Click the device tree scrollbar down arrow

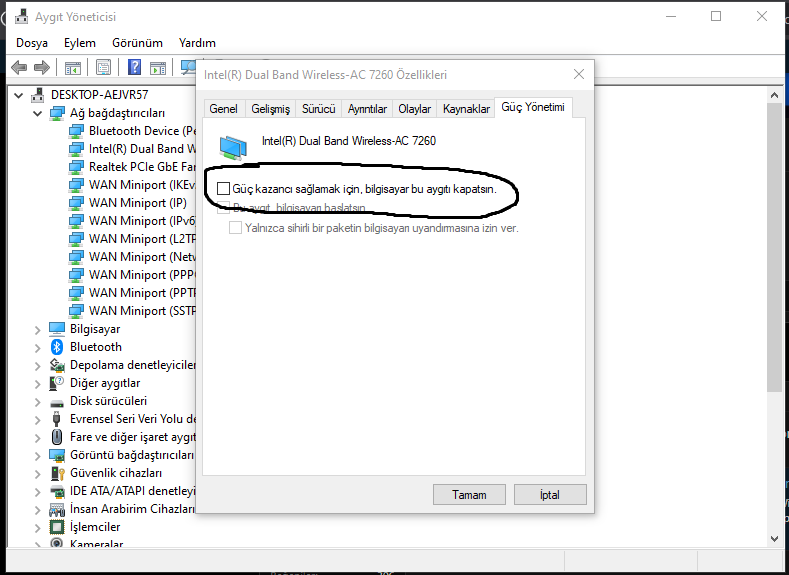[x=774, y=538]
